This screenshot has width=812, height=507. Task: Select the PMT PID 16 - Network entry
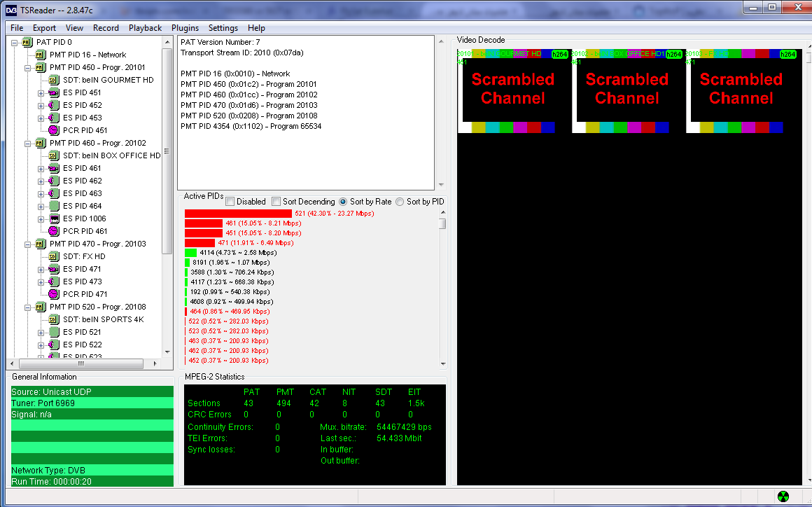coord(87,55)
